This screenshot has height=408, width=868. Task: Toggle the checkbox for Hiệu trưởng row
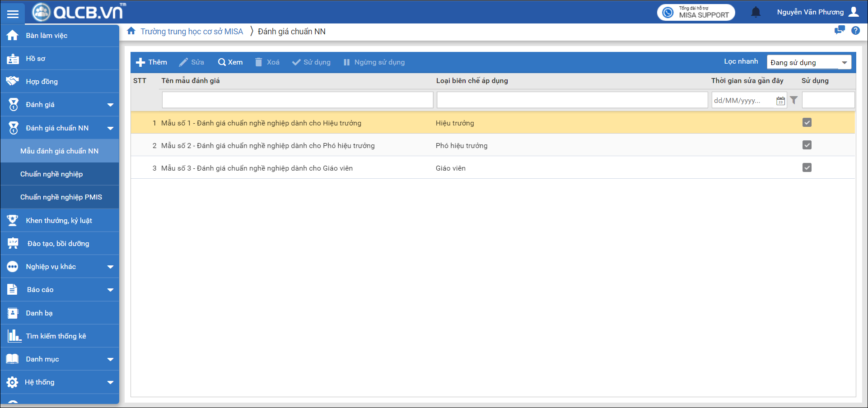(807, 123)
